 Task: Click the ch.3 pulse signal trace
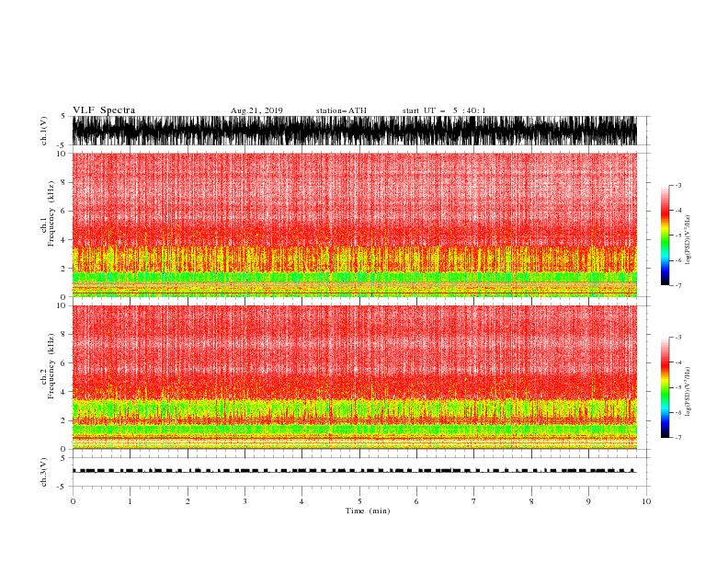tap(355, 471)
